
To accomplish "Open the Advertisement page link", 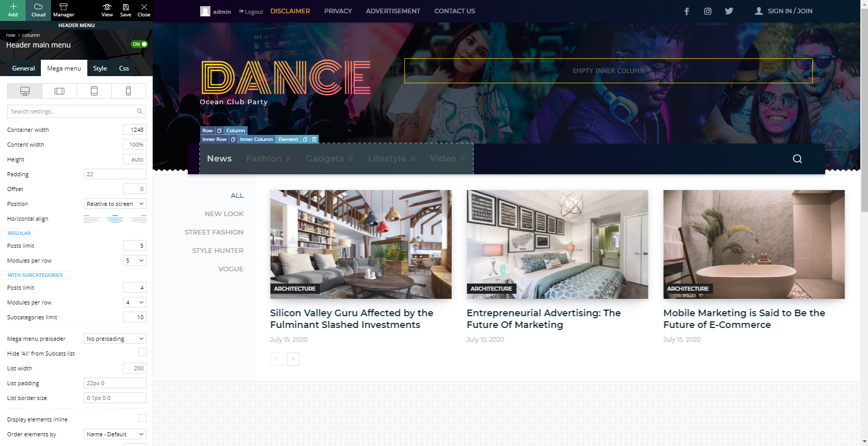I will pyautogui.click(x=393, y=11).
